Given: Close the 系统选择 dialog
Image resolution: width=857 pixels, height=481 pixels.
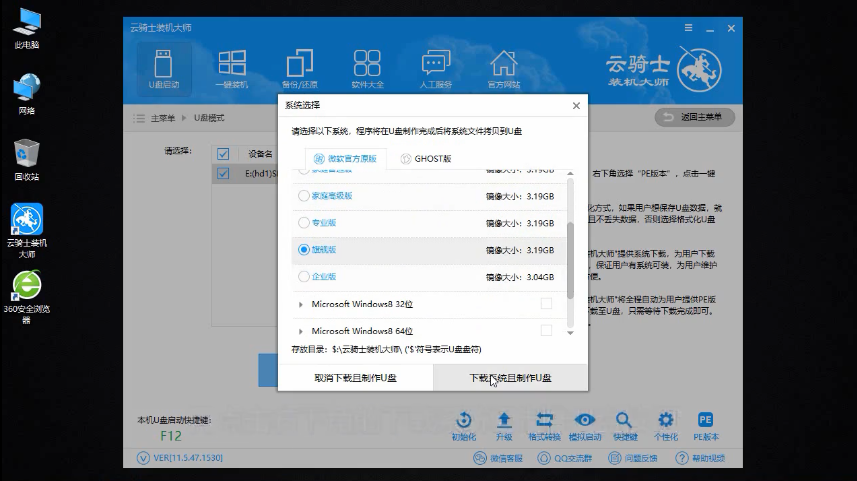Looking at the screenshot, I should pyautogui.click(x=576, y=105).
